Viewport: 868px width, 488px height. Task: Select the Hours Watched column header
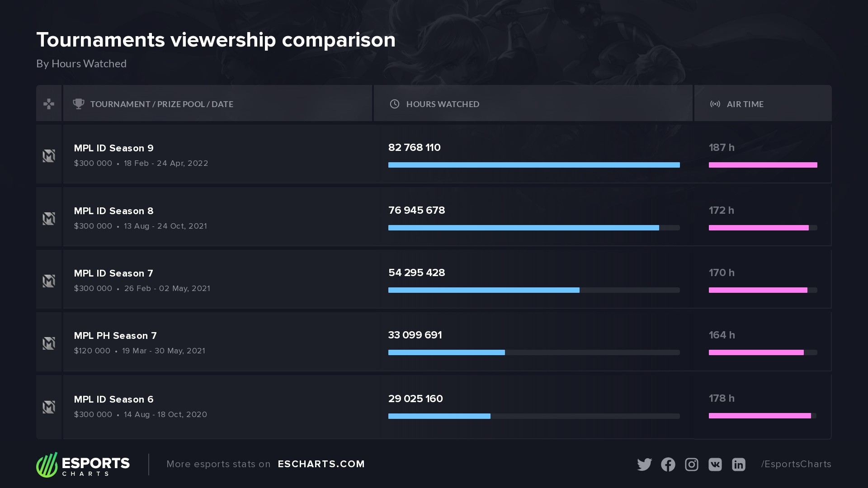pyautogui.click(x=443, y=104)
